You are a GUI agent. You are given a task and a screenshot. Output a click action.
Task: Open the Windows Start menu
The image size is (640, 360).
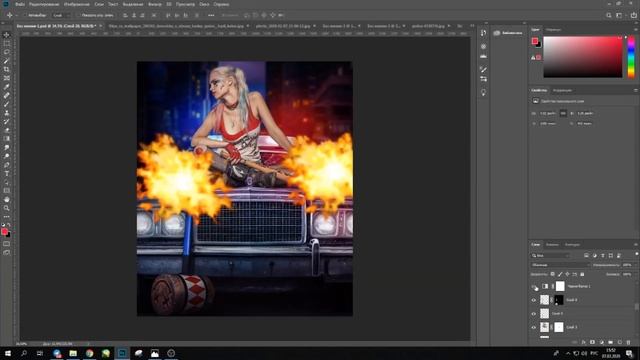tap(7, 353)
